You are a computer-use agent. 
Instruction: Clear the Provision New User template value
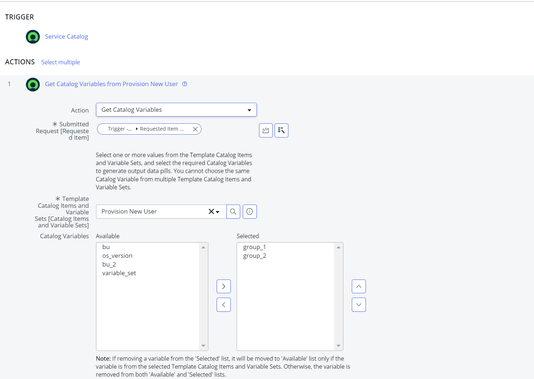tap(211, 211)
